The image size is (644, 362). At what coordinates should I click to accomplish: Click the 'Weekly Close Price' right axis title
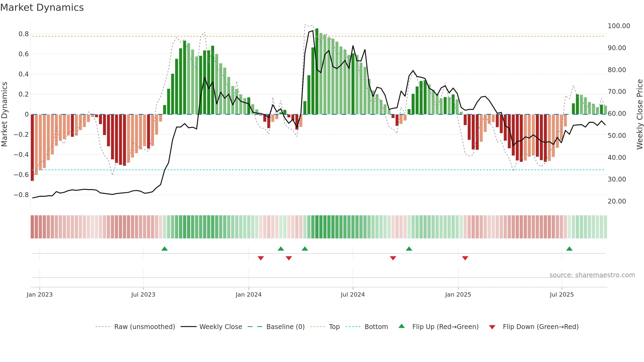[x=640, y=114]
